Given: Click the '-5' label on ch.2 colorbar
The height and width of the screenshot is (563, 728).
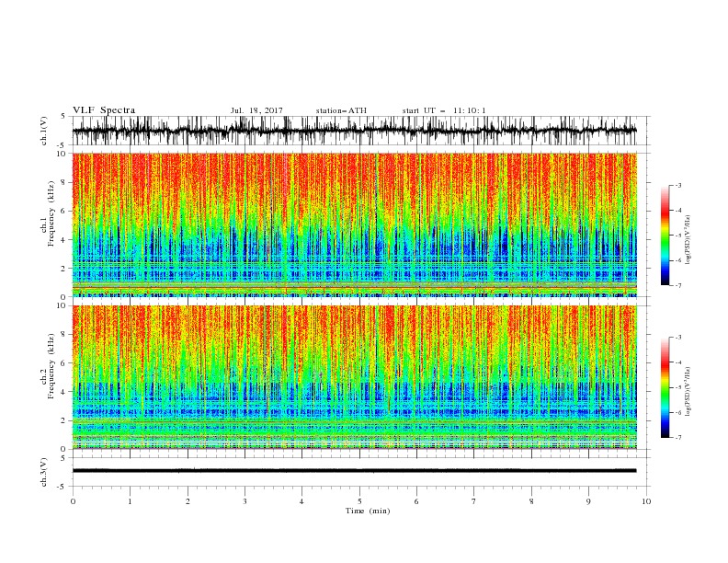Looking at the screenshot, I should pyautogui.click(x=677, y=387).
